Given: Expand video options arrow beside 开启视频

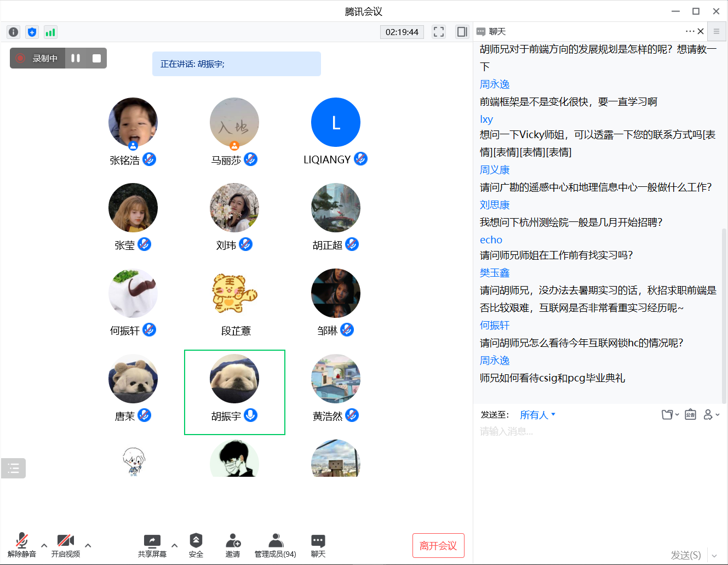Looking at the screenshot, I should tap(88, 545).
